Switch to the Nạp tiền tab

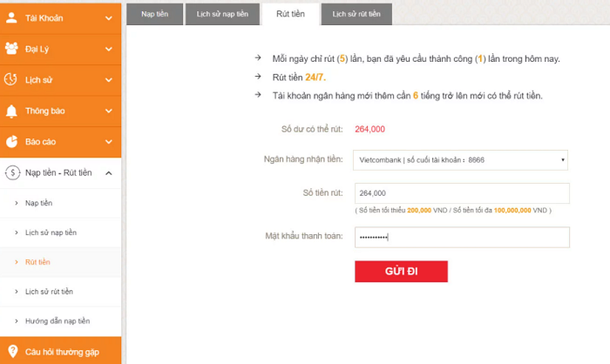(152, 13)
